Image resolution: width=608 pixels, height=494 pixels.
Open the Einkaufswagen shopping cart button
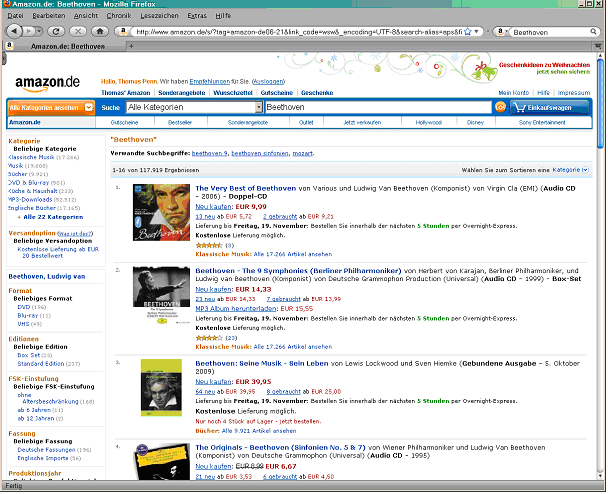[549, 107]
